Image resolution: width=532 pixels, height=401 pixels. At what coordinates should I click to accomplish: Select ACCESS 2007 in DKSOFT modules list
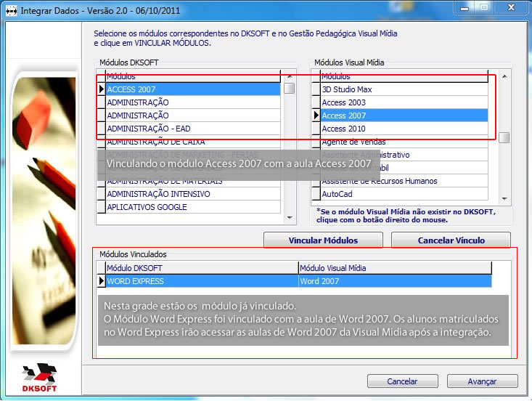point(193,89)
